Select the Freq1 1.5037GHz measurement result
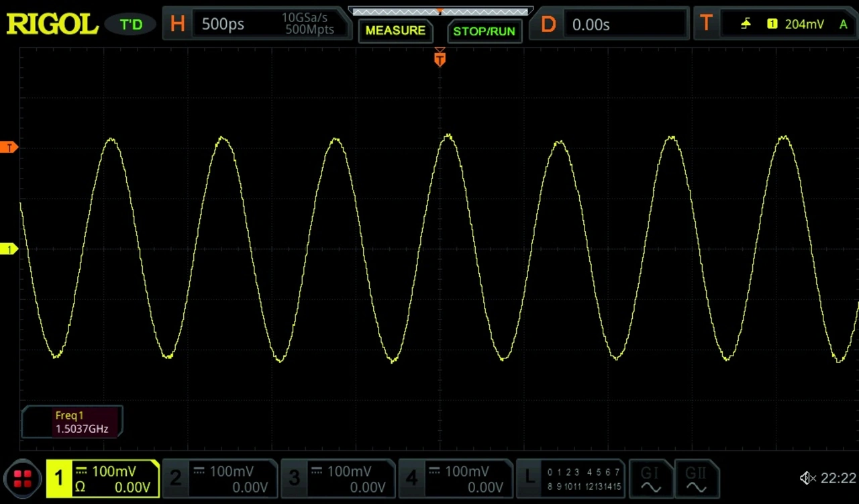 pyautogui.click(x=72, y=422)
